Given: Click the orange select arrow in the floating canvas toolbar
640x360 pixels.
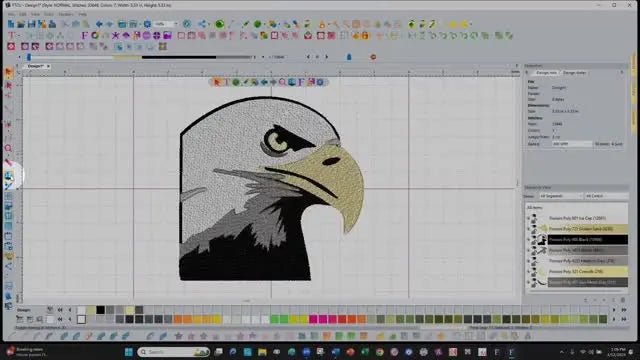Looking at the screenshot, I should pyautogui.click(x=217, y=82).
